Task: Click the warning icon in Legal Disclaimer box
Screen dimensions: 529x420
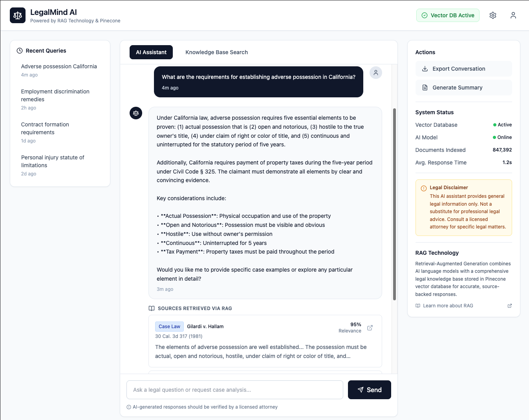Action: (423, 188)
